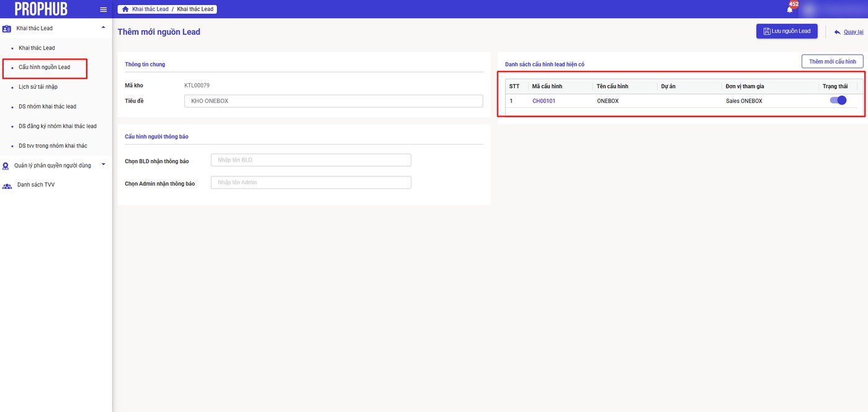Image resolution: width=868 pixels, height=412 pixels.
Task: Toggle the hamburger sidebar menu icon
Action: tap(104, 9)
